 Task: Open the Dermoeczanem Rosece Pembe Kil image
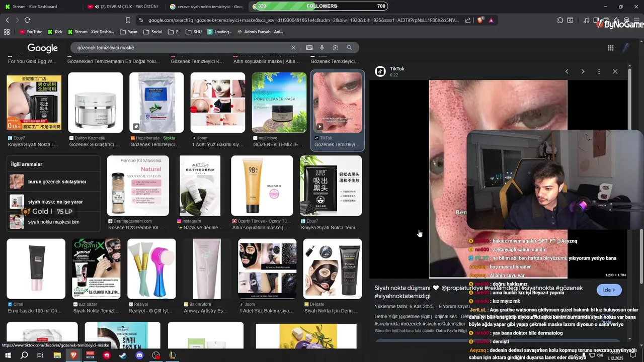point(138,186)
